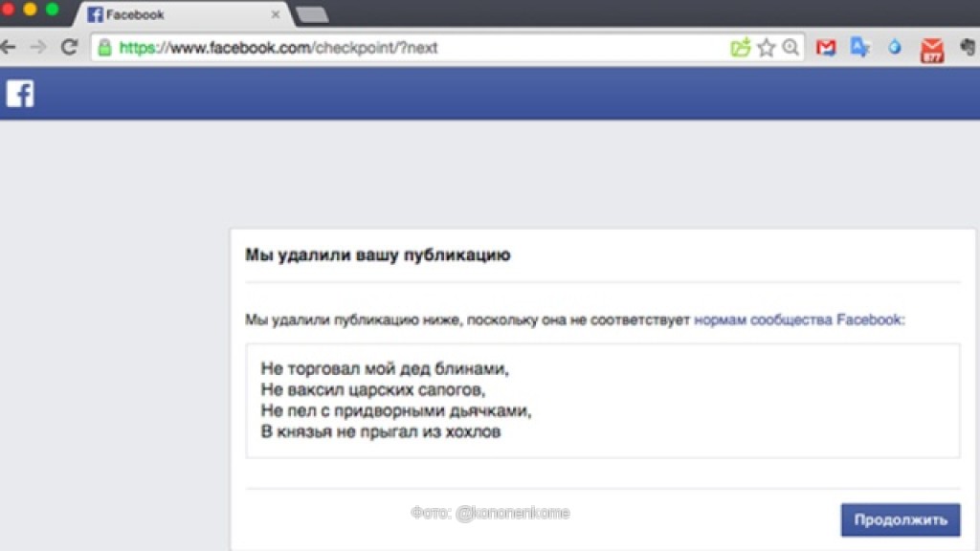Bookmark this page with the star icon
The height and width of the screenshot is (551, 980).
click(x=766, y=47)
